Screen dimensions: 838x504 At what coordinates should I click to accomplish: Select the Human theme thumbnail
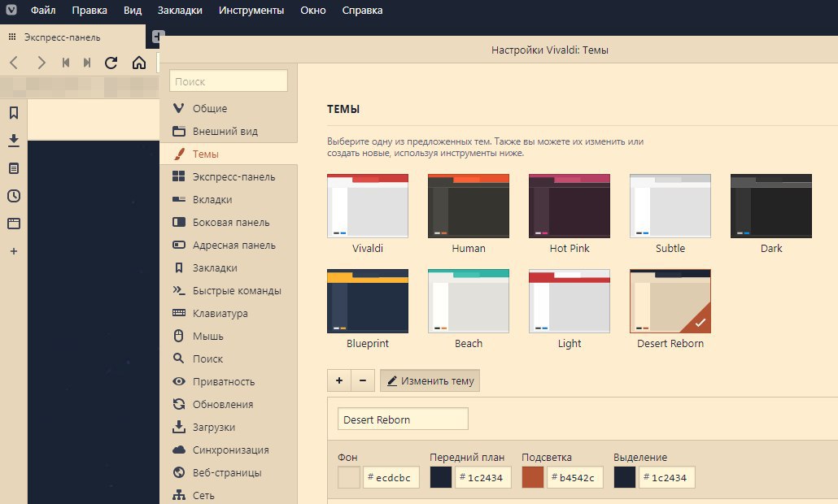point(469,206)
